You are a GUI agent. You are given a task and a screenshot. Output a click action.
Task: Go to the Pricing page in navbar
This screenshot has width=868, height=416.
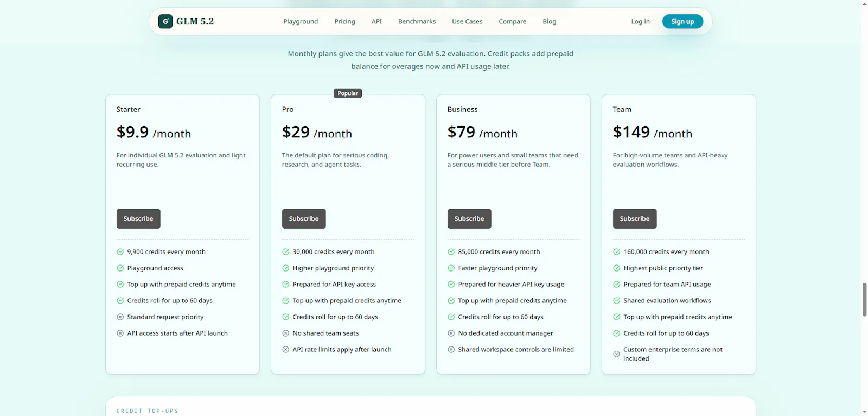point(344,21)
